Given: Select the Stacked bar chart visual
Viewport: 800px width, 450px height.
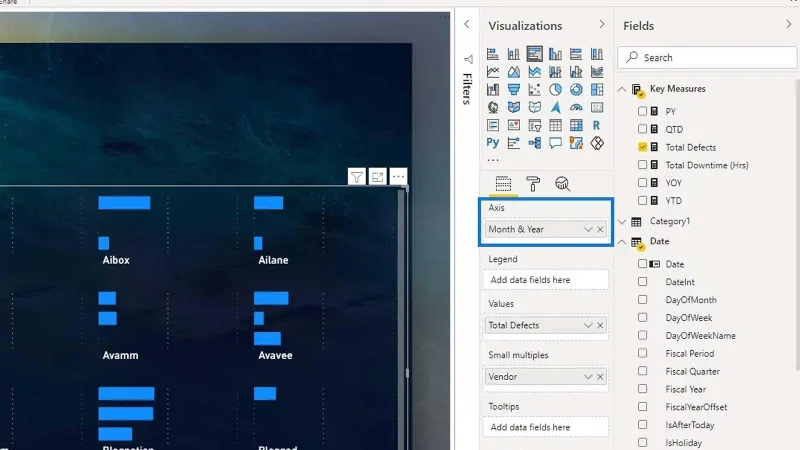Looking at the screenshot, I should click(493, 54).
